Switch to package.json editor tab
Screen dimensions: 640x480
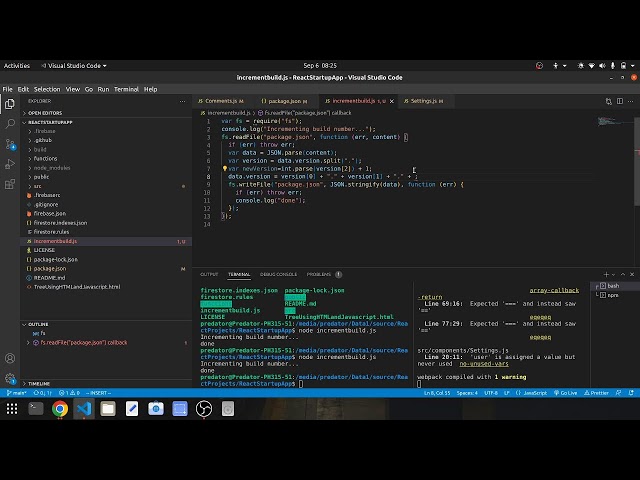click(x=286, y=101)
